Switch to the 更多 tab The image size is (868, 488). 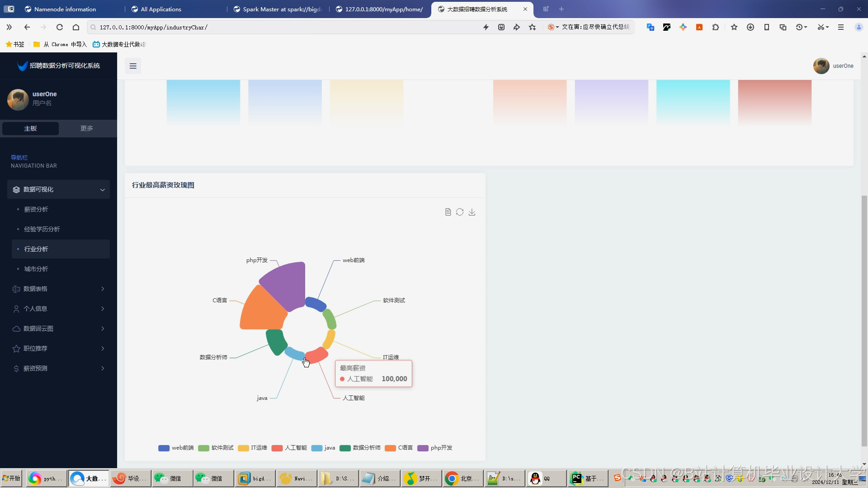[86, 128]
